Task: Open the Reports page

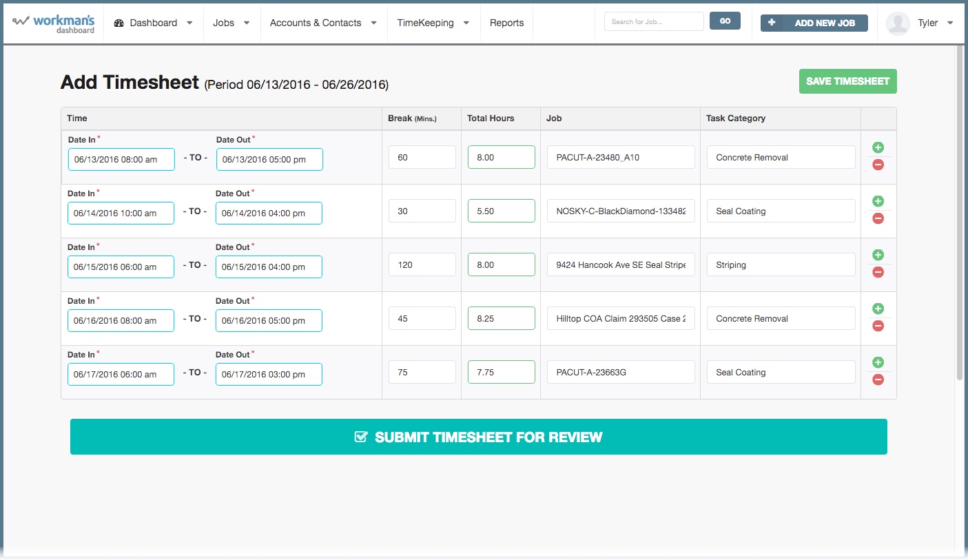Action: [x=506, y=23]
